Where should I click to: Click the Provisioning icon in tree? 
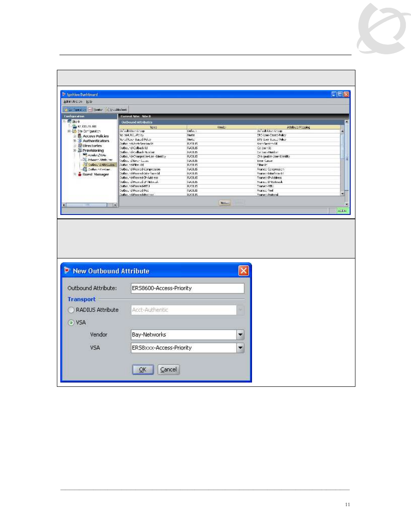(x=80, y=150)
